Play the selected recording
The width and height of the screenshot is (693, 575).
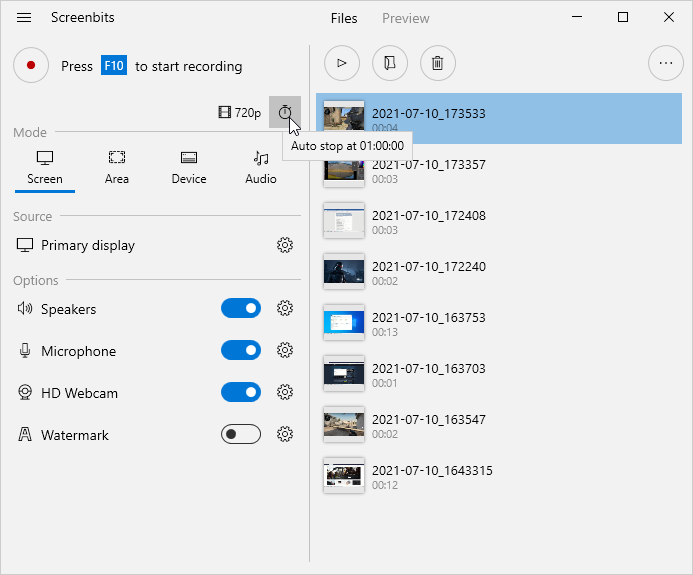point(342,63)
